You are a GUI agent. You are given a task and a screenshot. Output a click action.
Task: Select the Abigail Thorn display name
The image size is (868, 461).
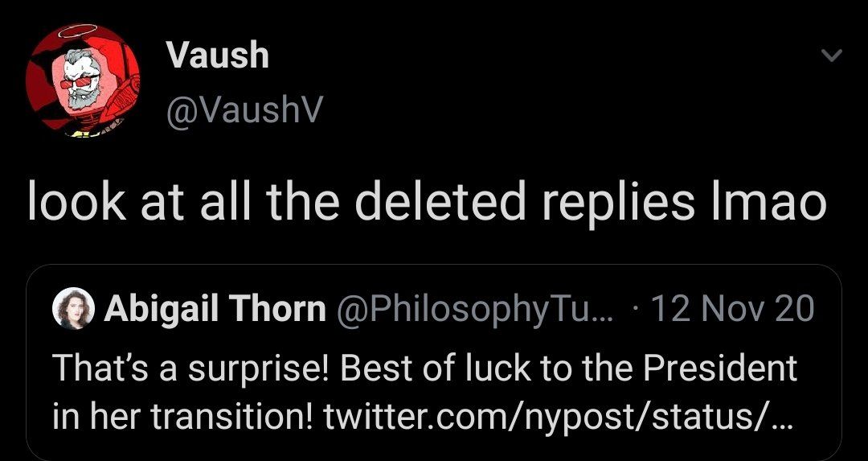(x=215, y=309)
